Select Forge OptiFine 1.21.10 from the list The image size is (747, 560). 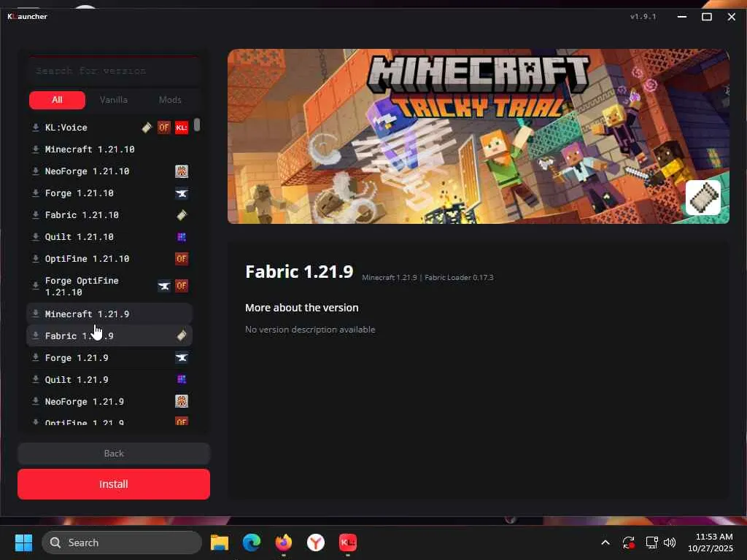pyautogui.click(x=110, y=286)
